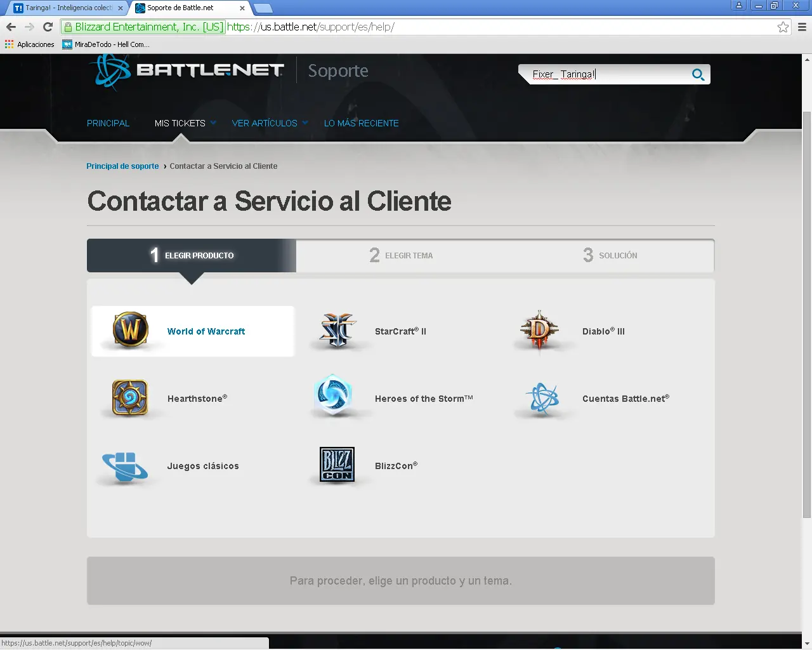The height and width of the screenshot is (650, 812).
Task: Open the Aplicaciones apps grid icon
Action: coord(9,44)
